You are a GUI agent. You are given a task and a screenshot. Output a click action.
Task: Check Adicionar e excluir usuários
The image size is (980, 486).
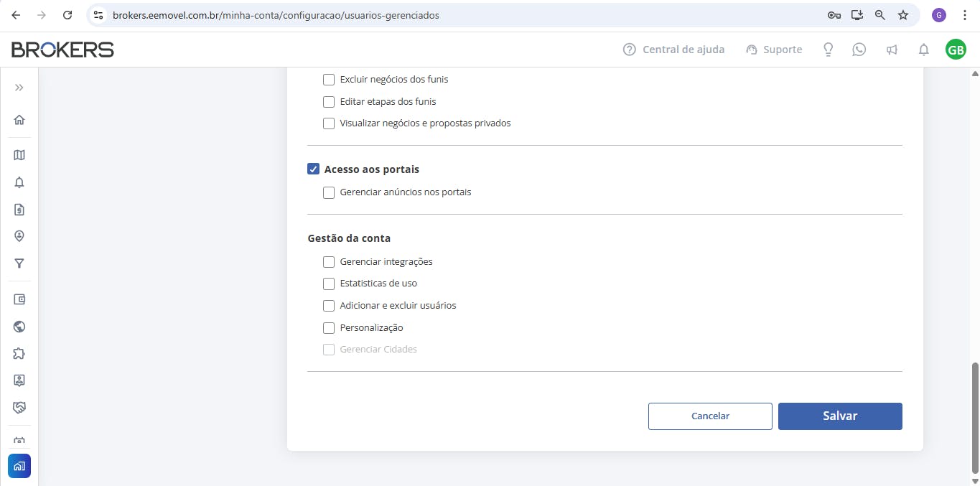(329, 306)
